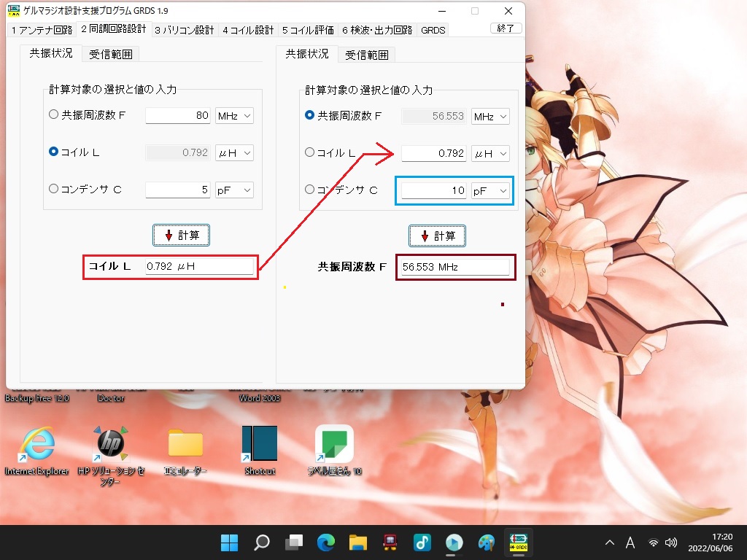The image size is (747, 560).
Task: Click the 終了 exit button
Action: tap(506, 28)
